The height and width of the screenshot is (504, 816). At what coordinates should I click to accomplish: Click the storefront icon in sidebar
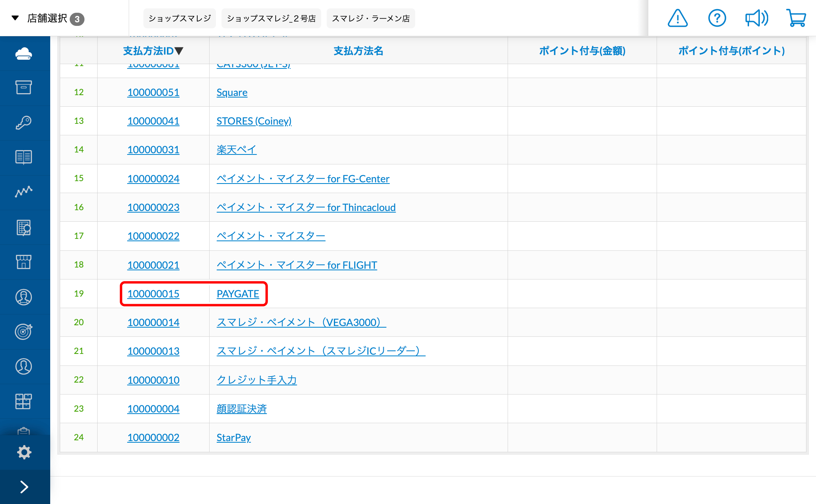pyautogui.click(x=24, y=262)
